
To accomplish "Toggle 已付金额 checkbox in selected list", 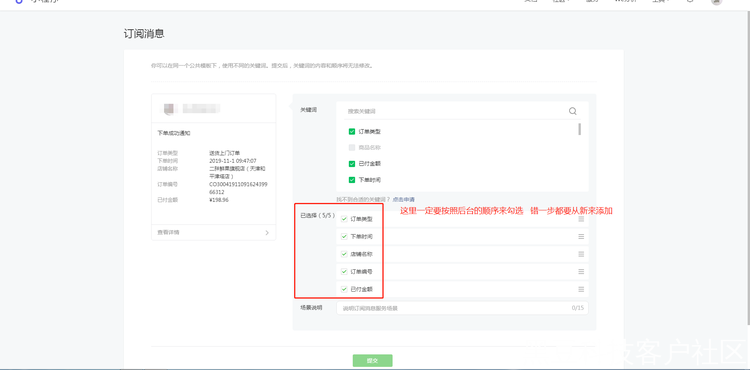I will point(344,289).
